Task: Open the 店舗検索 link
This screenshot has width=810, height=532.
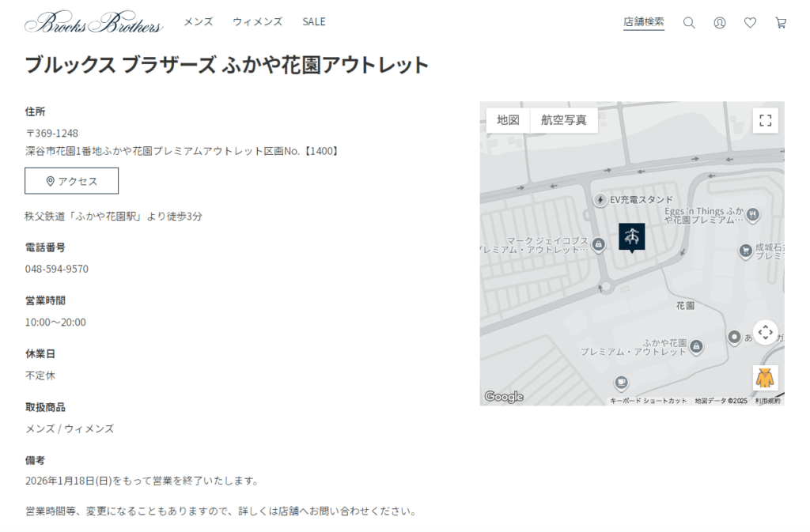Action: [x=643, y=22]
